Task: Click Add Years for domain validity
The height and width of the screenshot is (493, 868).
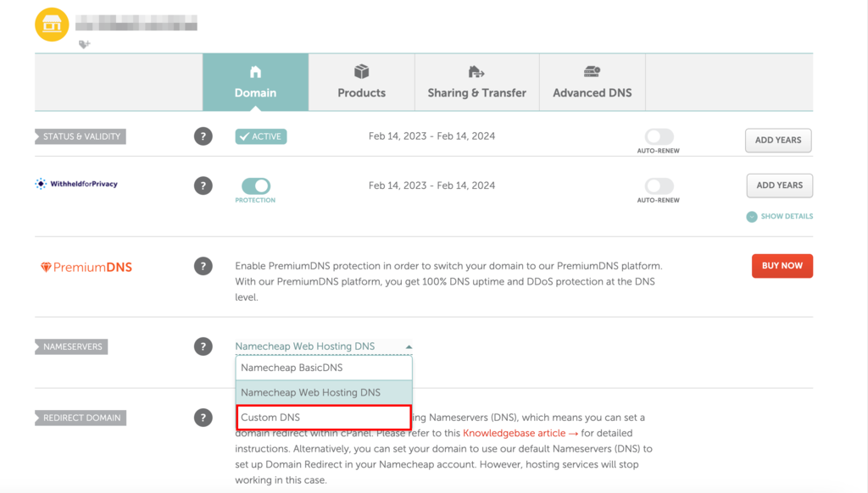Action: tap(778, 140)
